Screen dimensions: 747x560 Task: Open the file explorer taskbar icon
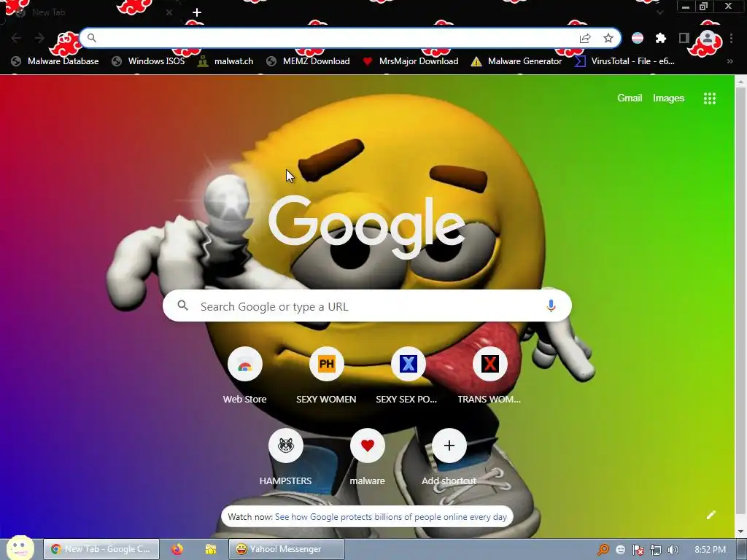pyautogui.click(x=210, y=549)
